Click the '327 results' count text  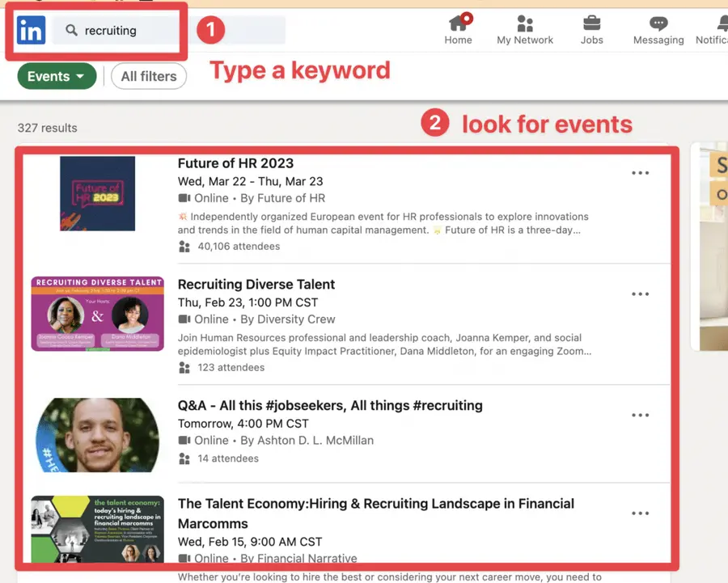[x=48, y=128]
